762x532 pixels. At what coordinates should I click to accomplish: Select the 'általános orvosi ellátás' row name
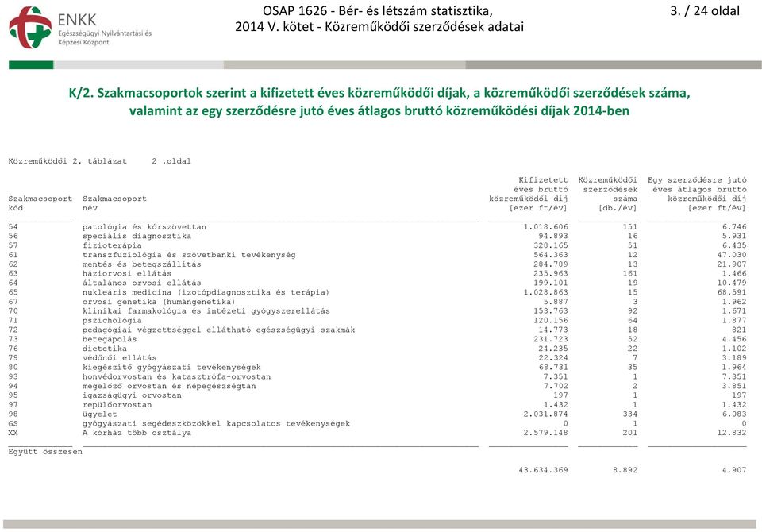click(x=141, y=283)
